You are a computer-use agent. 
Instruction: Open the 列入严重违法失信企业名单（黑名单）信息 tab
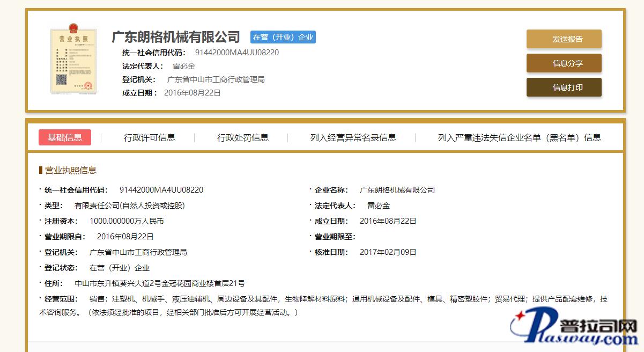[x=519, y=137]
